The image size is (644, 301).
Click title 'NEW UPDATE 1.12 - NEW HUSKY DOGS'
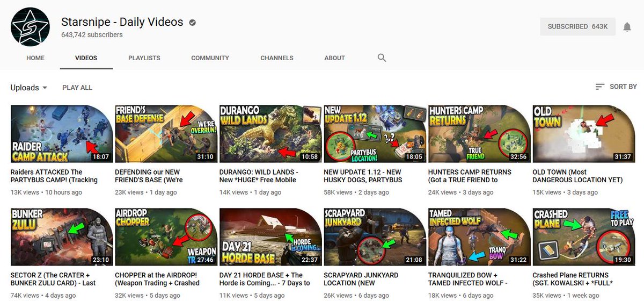click(x=363, y=176)
